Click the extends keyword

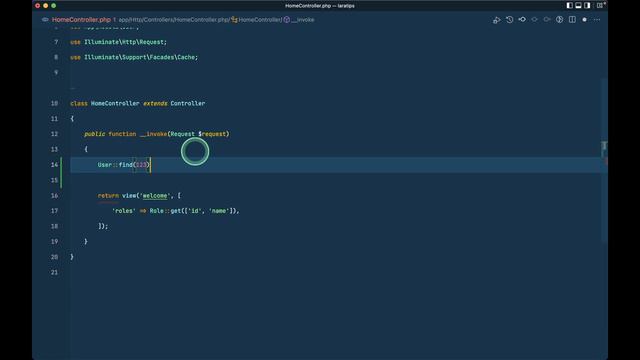pos(155,103)
